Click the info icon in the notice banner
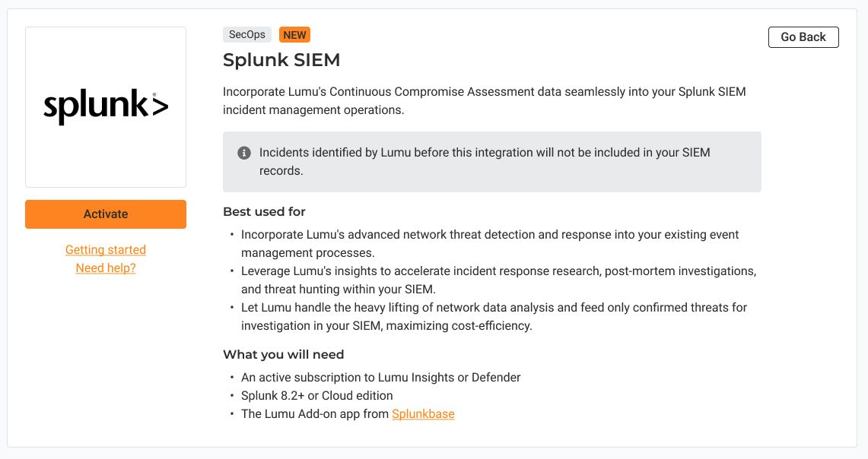 (244, 153)
